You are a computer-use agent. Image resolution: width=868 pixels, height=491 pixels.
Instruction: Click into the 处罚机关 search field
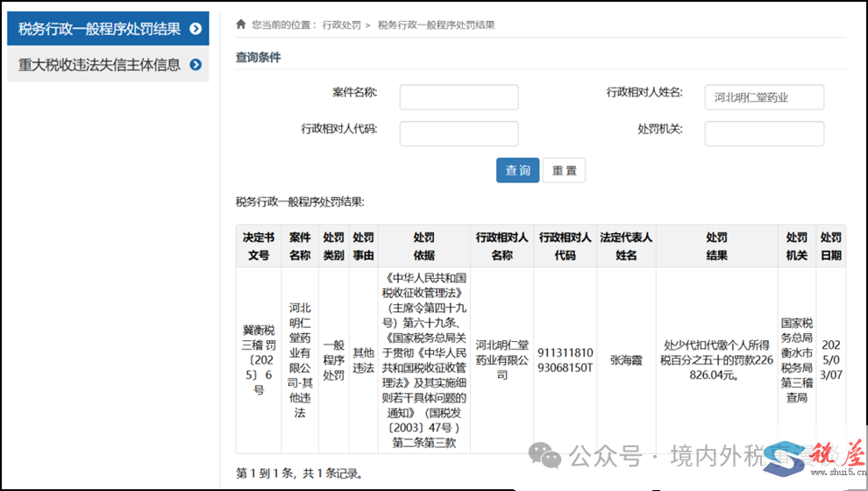(x=764, y=134)
